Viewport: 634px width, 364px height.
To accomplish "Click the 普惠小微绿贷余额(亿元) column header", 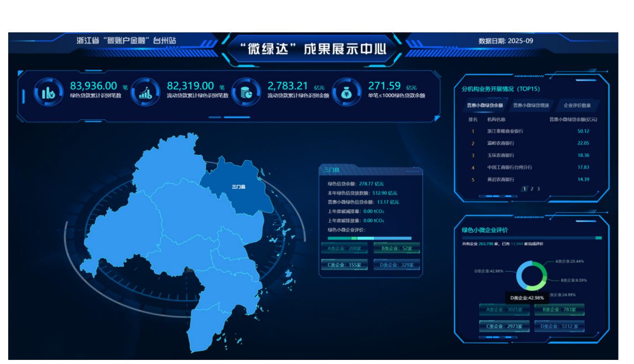I will pyautogui.click(x=573, y=119).
